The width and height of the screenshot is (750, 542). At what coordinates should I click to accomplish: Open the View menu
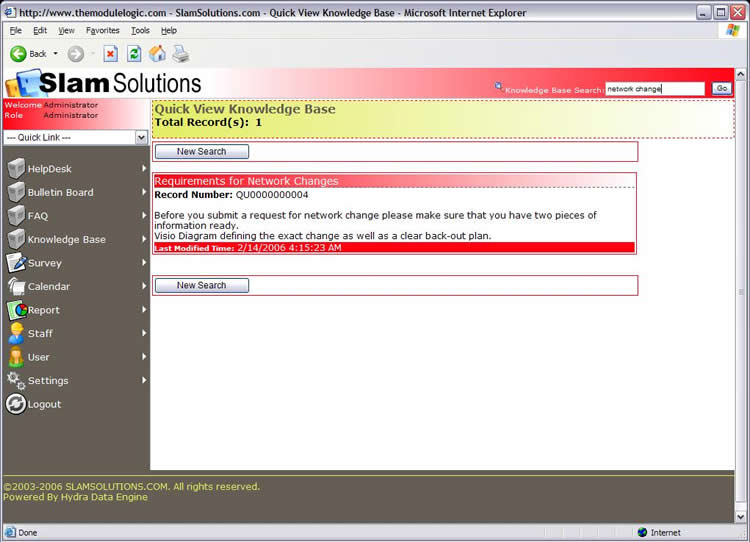66,31
